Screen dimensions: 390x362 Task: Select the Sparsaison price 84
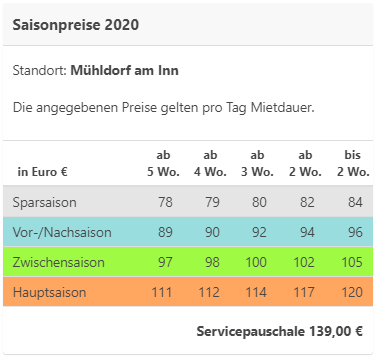(x=355, y=202)
